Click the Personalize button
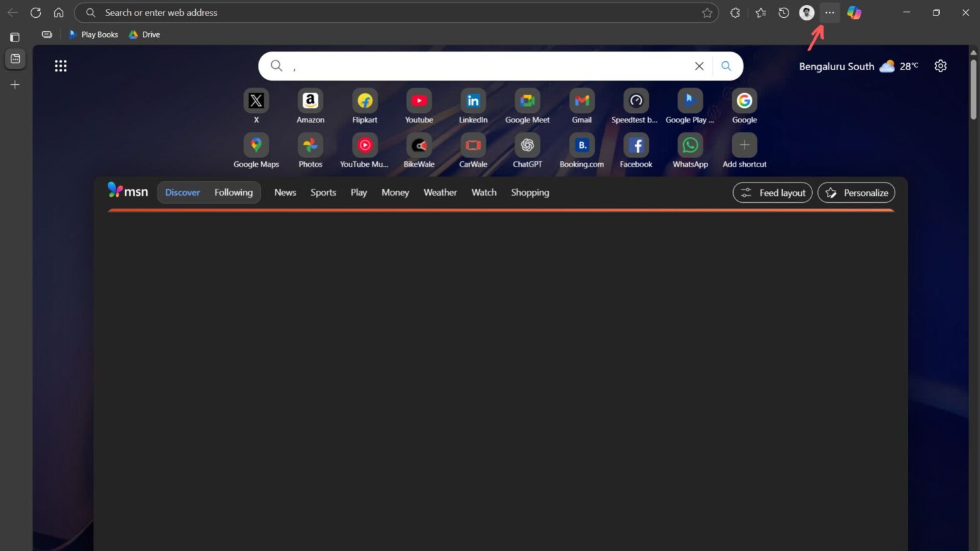The height and width of the screenshot is (551, 980). [856, 193]
